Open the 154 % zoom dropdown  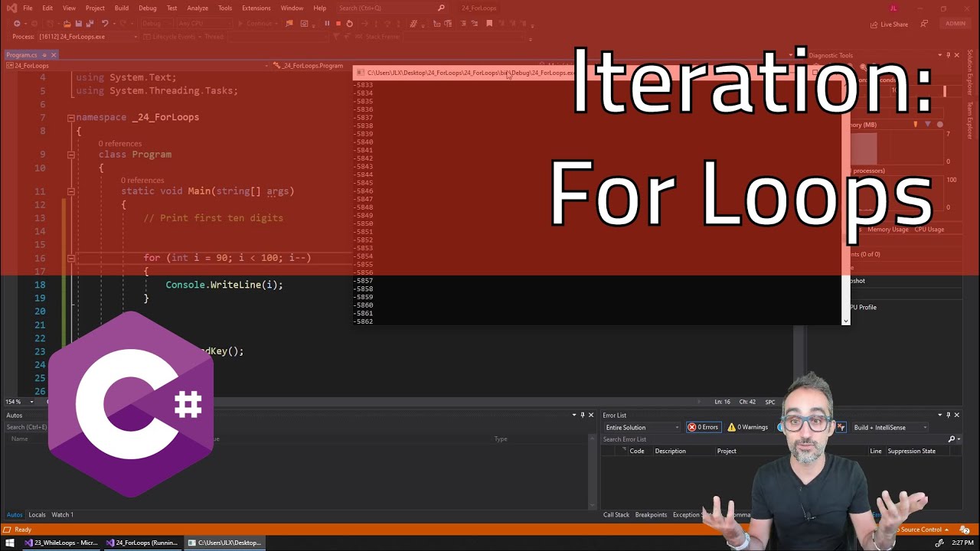coord(20,402)
